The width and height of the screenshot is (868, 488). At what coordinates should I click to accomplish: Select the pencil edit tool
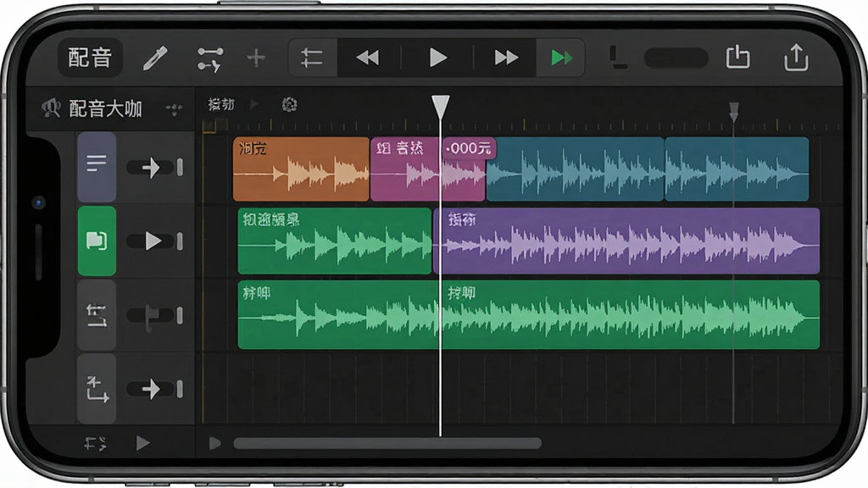156,58
